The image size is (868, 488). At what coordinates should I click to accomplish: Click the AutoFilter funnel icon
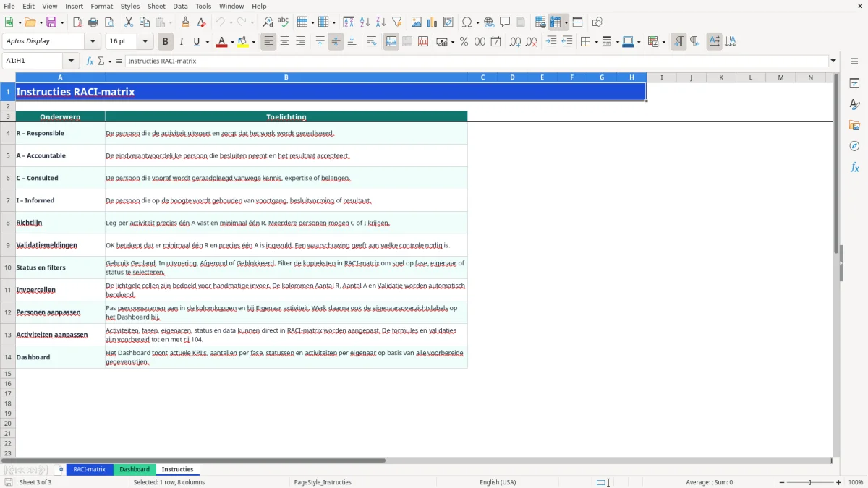pyautogui.click(x=397, y=22)
